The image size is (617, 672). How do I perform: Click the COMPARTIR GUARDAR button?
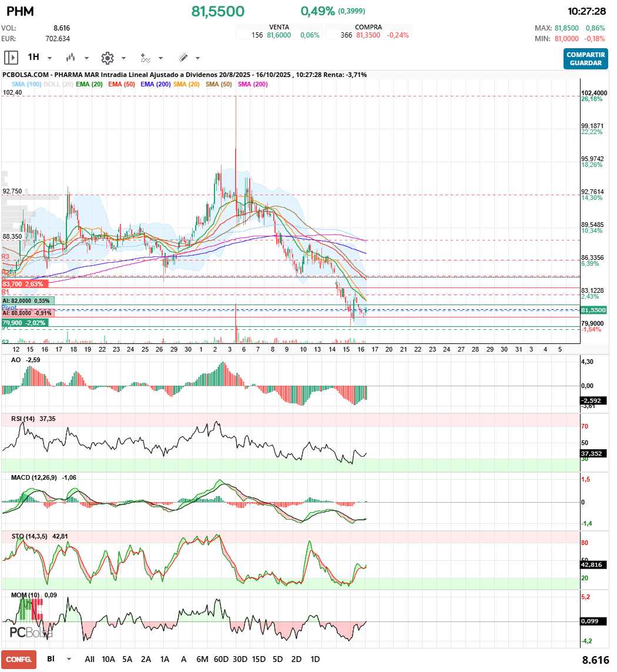pos(586,59)
